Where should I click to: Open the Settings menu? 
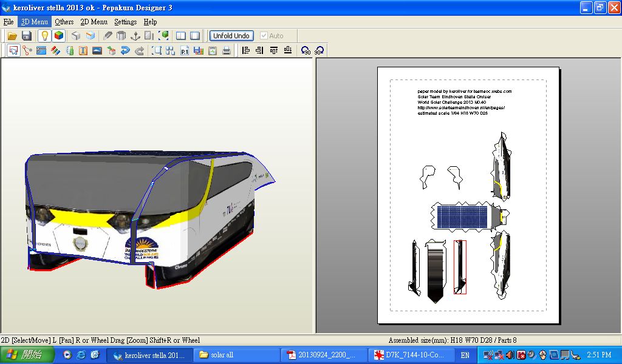[x=125, y=22]
